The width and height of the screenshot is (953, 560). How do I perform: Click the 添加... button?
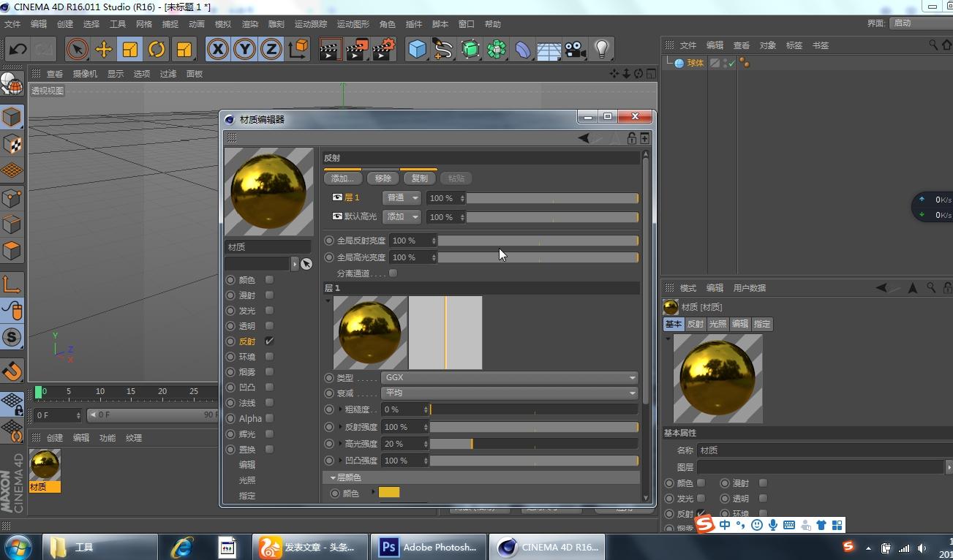(x=342, y=178)
